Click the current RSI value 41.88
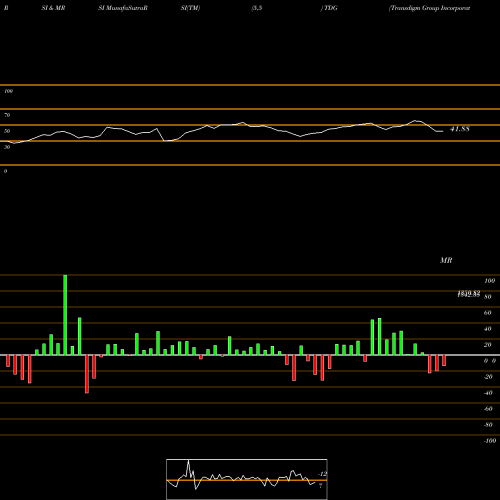This screenshot has height=500, width=500. (460, 129)
